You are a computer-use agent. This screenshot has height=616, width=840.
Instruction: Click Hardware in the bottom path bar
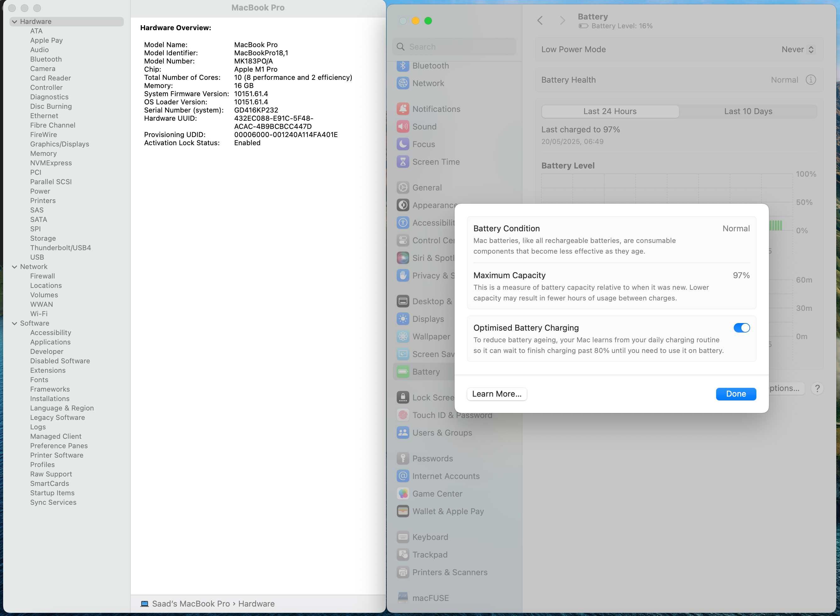coord(256,604)
